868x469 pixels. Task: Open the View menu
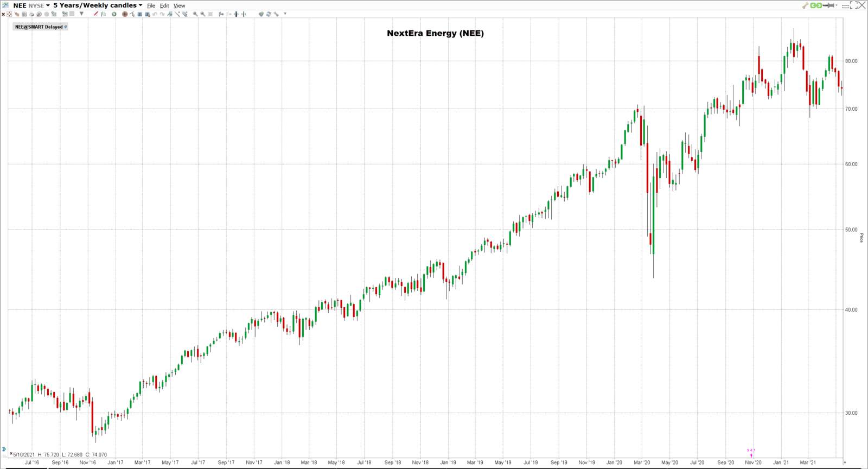click(x=179, y=5)
